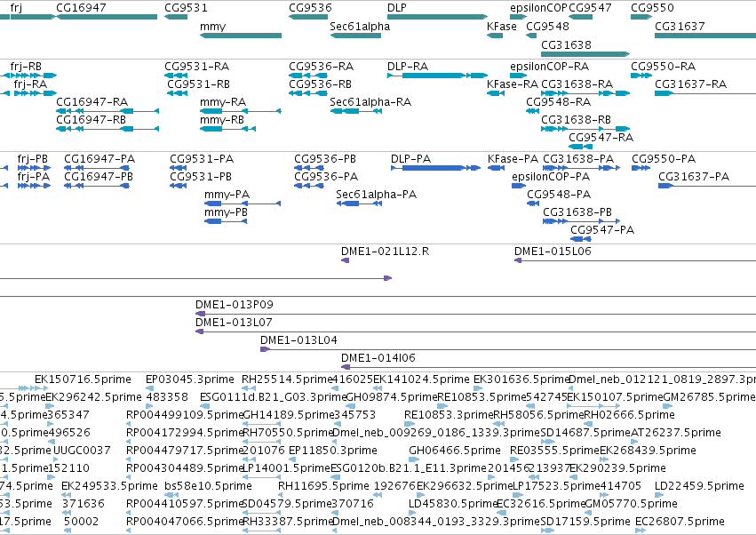
Task: Click the mmy-RB transcript glyph
Action: tap(227, 129)
